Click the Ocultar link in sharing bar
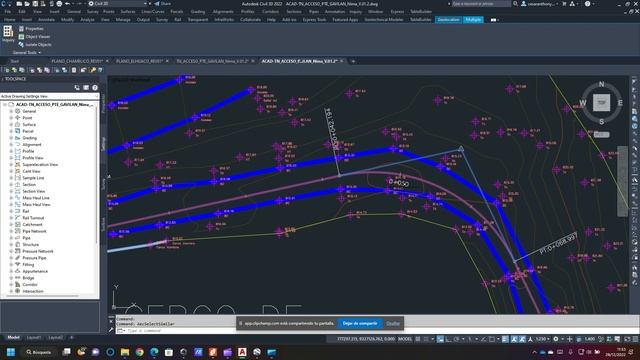 [393, 323]
